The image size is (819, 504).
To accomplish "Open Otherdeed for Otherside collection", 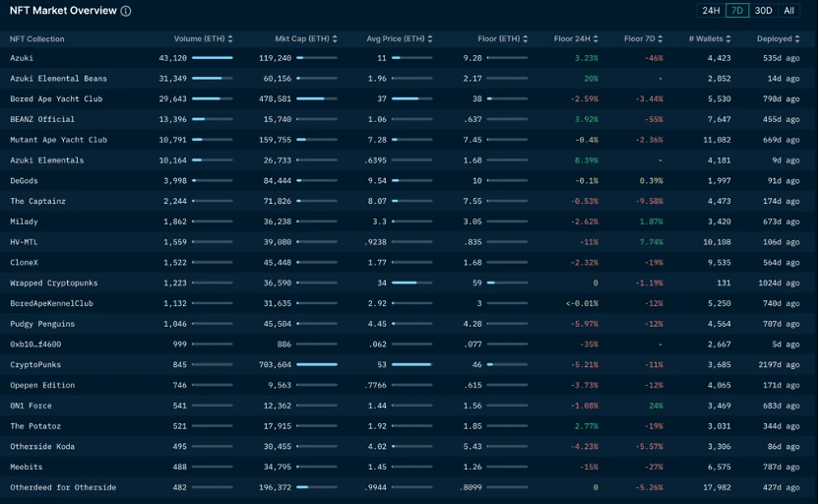I will click(x=63, y=487).
